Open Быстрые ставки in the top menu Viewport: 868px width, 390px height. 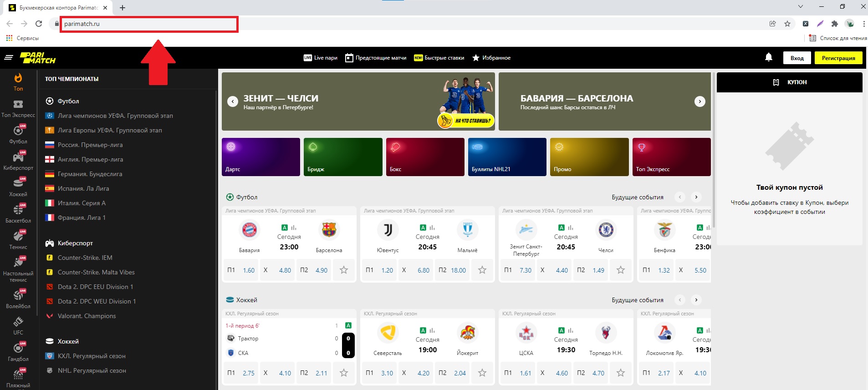click(x=439, y=58)
